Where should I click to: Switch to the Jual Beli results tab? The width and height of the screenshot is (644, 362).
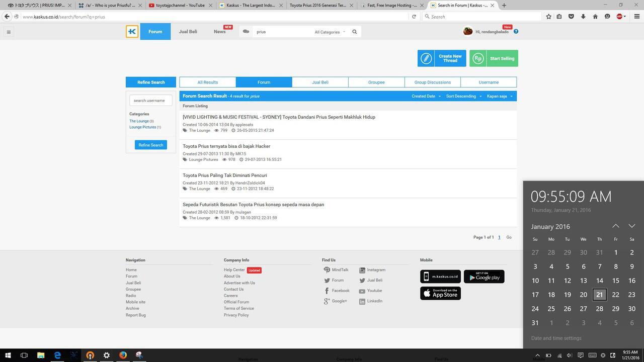(x=320, y=82)
